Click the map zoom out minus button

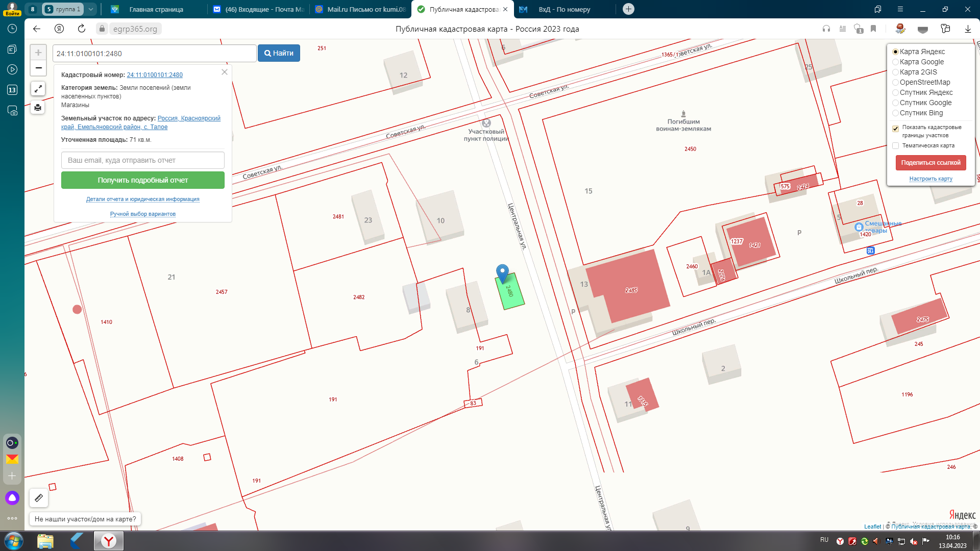coord(38,68)
